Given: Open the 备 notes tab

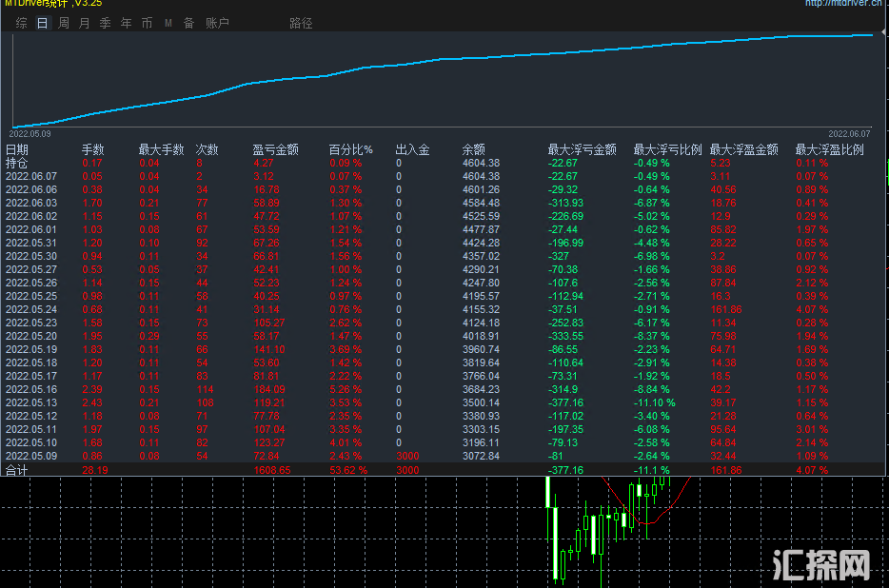Looking at the screenshot, I should coord(188,23).
